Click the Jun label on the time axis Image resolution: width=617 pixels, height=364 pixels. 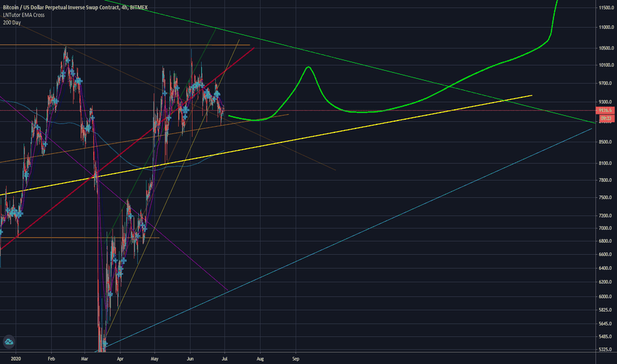[190, 359]
